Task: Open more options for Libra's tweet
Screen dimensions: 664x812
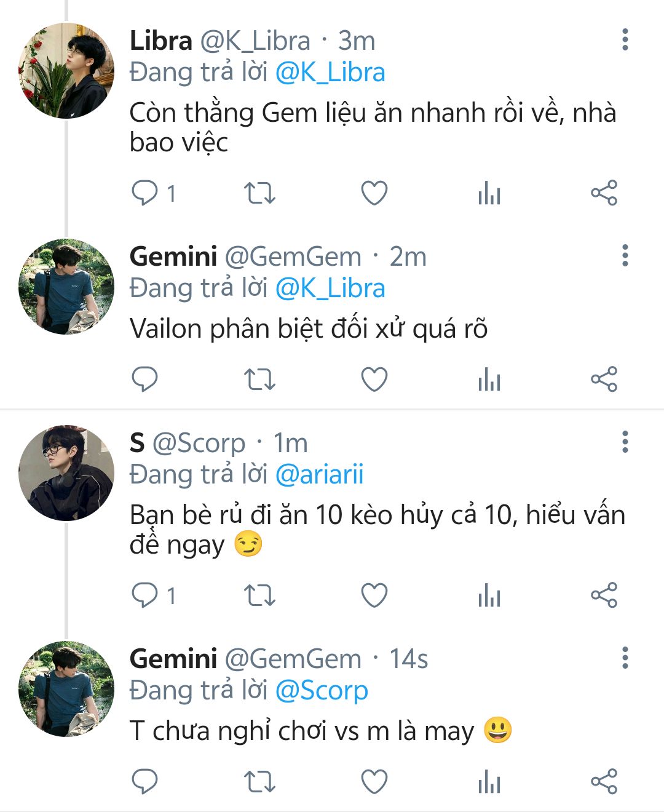Action: click(x=625, y=40)
